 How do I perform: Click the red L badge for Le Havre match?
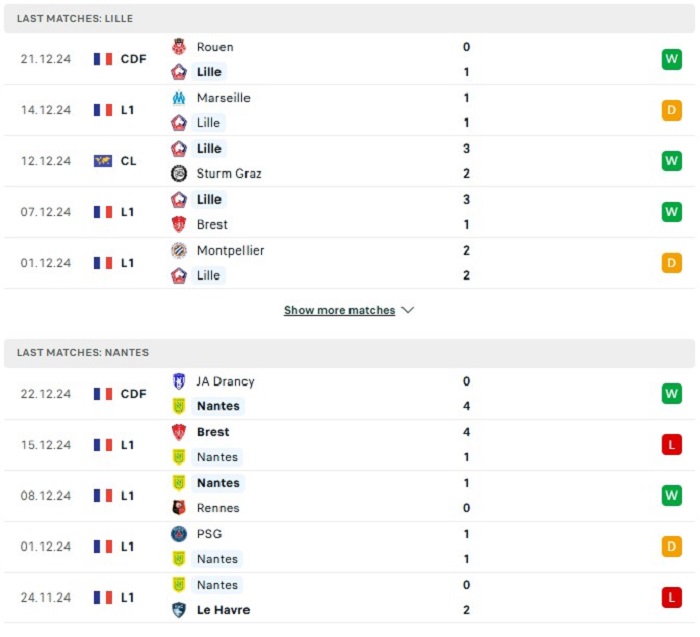click(x=671, y=597)
